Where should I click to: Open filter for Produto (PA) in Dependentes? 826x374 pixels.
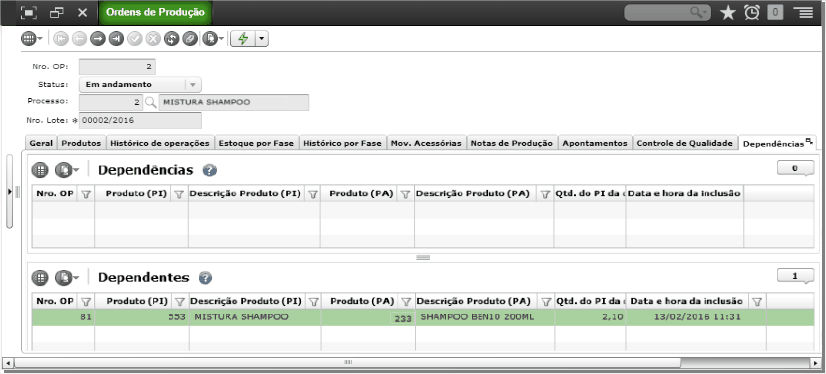[x=406, y=301]
